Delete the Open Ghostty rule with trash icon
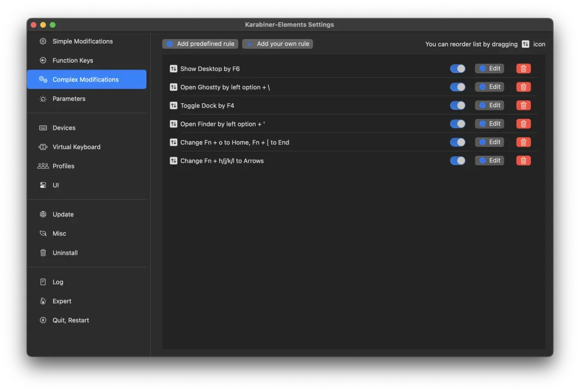Screen dimensions: 580x392 tap(523, 87)
